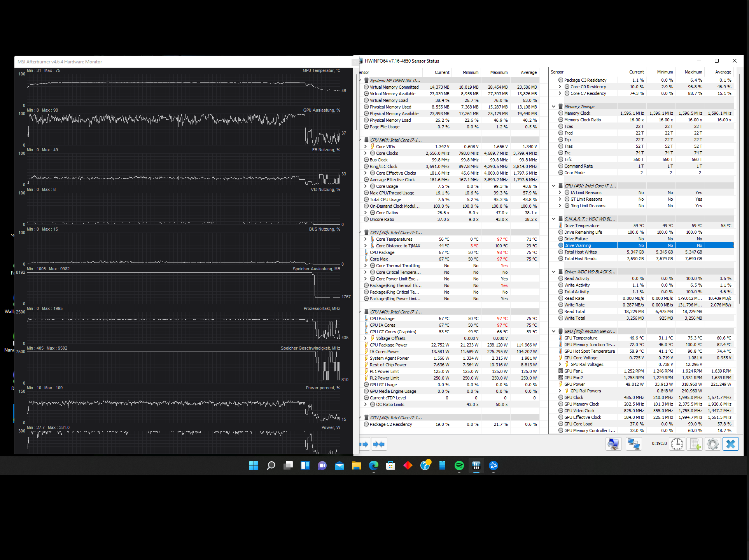Open Chat icon on taskbar
Image resolution: width=749 pixels, height=560 pixels.
pos(322,465)
